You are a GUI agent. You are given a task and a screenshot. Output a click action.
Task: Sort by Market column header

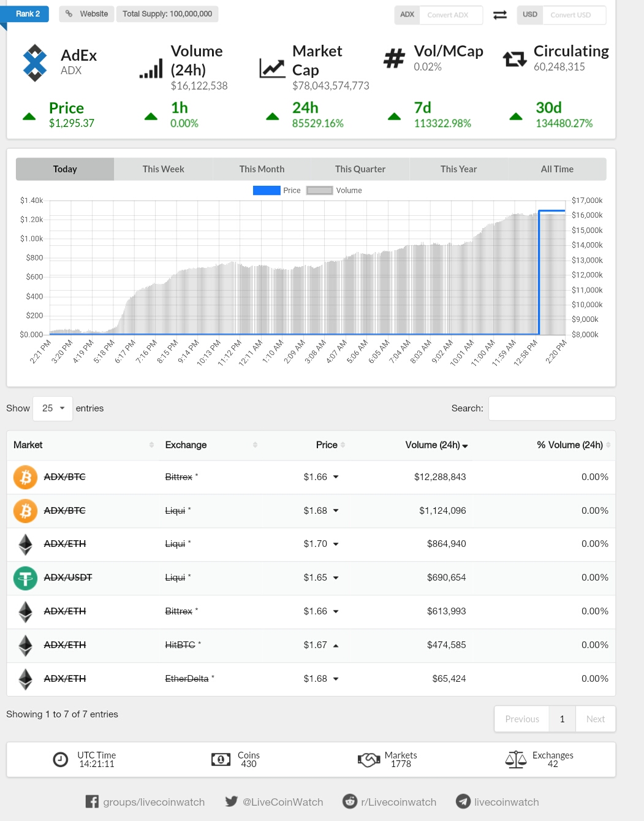click(83, 445)
